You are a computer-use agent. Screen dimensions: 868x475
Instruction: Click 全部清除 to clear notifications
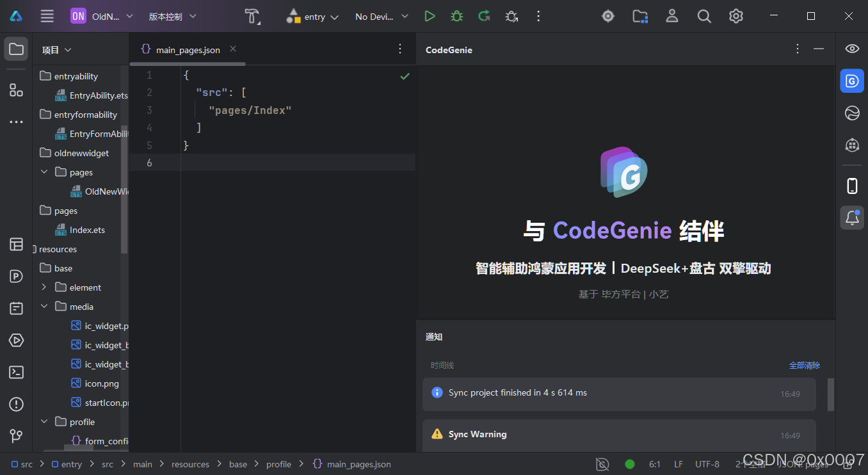(x=805, y=365)
